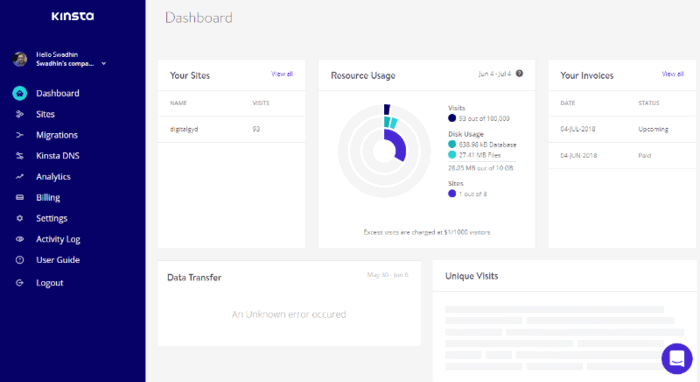Viewport: 700px width, 382px height.
Task: Open the Migrations menu item
Action: point(57,135)
